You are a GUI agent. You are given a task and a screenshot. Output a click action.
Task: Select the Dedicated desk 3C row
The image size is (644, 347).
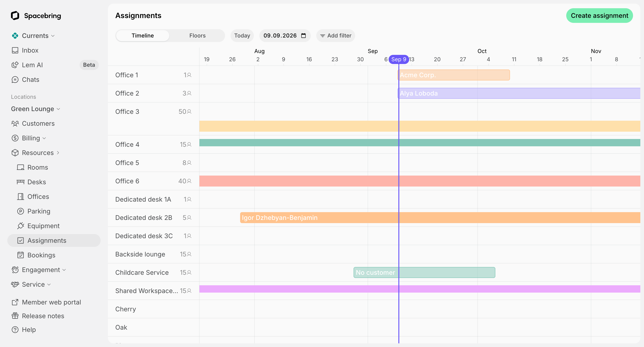[x=153, y=236]
